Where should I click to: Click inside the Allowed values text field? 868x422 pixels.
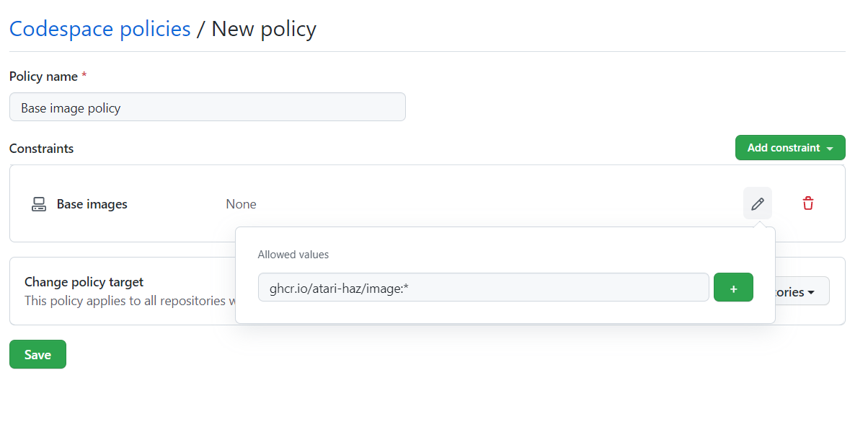(483, 287)
